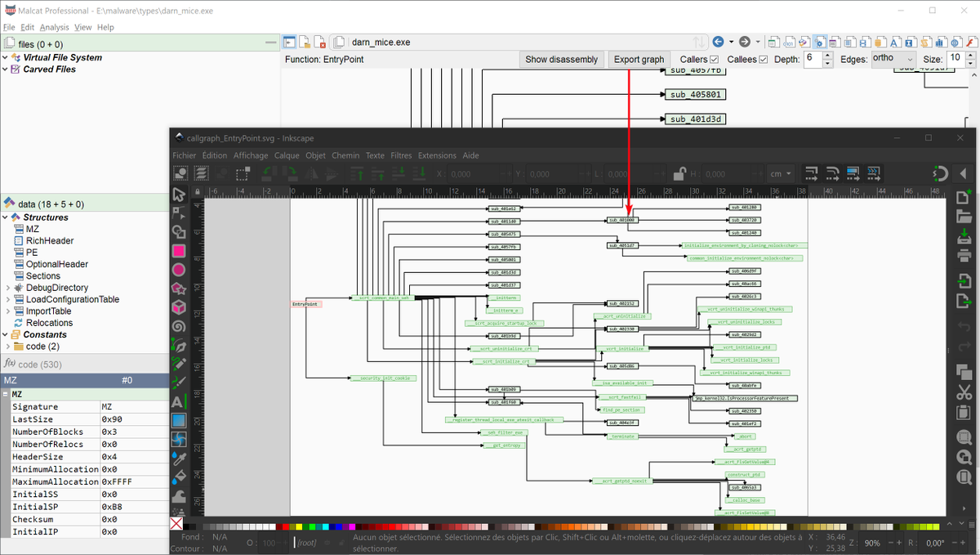Select the Inkscape dropper tool
This screenshot has height=555, width=980.
click(x=178, y=458)
